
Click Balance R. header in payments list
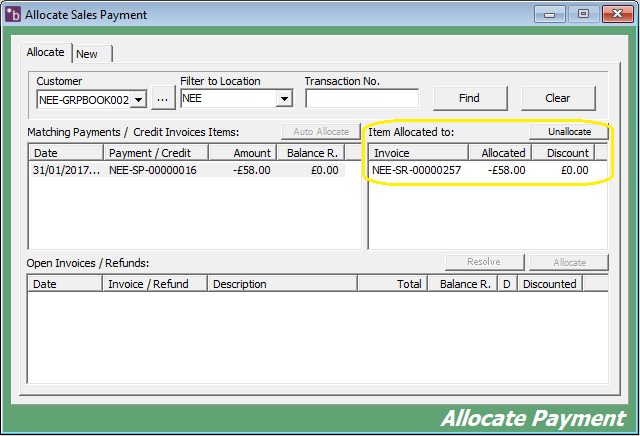311,153
